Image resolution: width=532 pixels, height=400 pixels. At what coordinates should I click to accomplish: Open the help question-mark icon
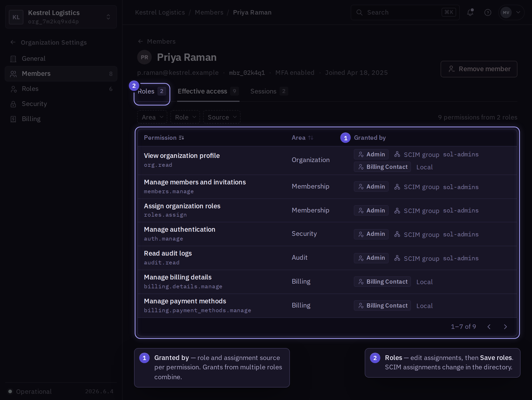point(488,12)
